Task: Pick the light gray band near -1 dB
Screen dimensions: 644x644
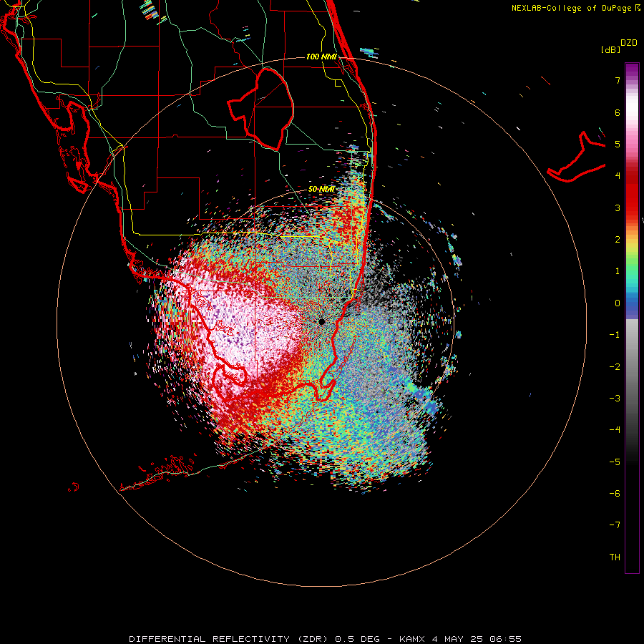Action: pos(632,333)
